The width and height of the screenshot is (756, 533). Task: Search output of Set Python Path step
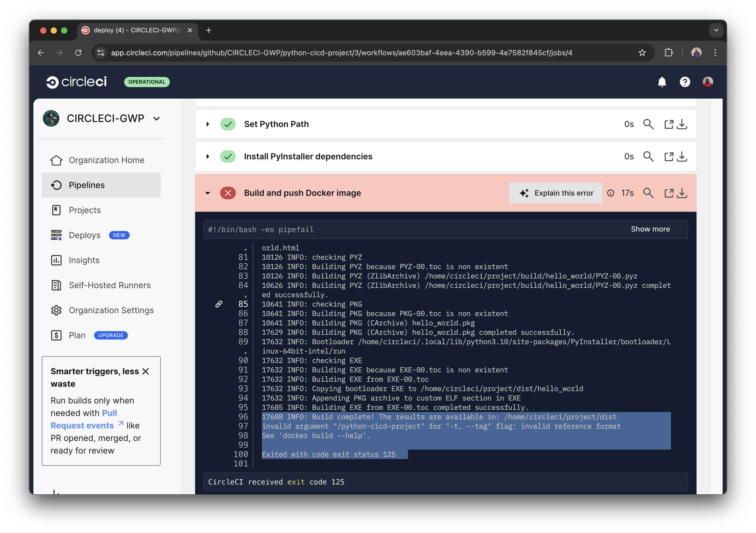coord(648,124)
